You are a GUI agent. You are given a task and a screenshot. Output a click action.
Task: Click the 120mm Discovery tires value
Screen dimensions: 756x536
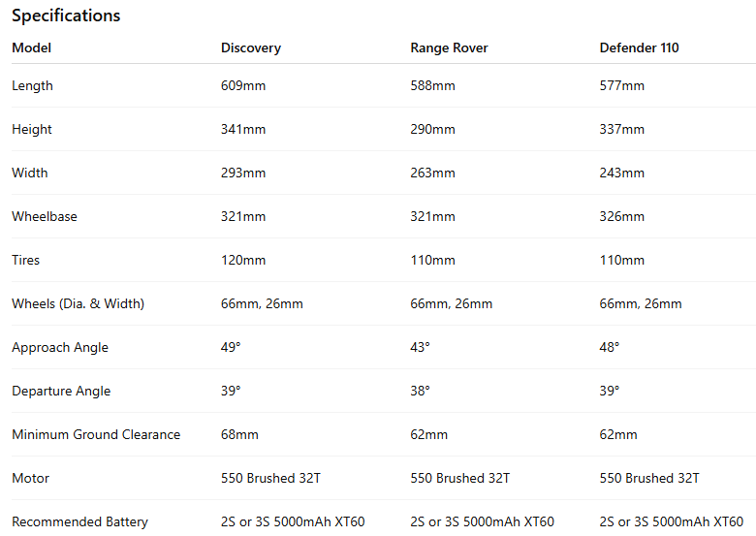tap(243, 261)
